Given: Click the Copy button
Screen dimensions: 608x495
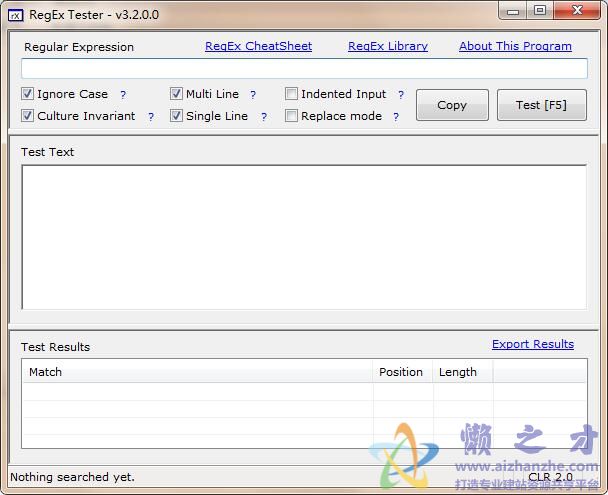Looking at the screenshot, I should pyautogui.click(x=452, y=105).
